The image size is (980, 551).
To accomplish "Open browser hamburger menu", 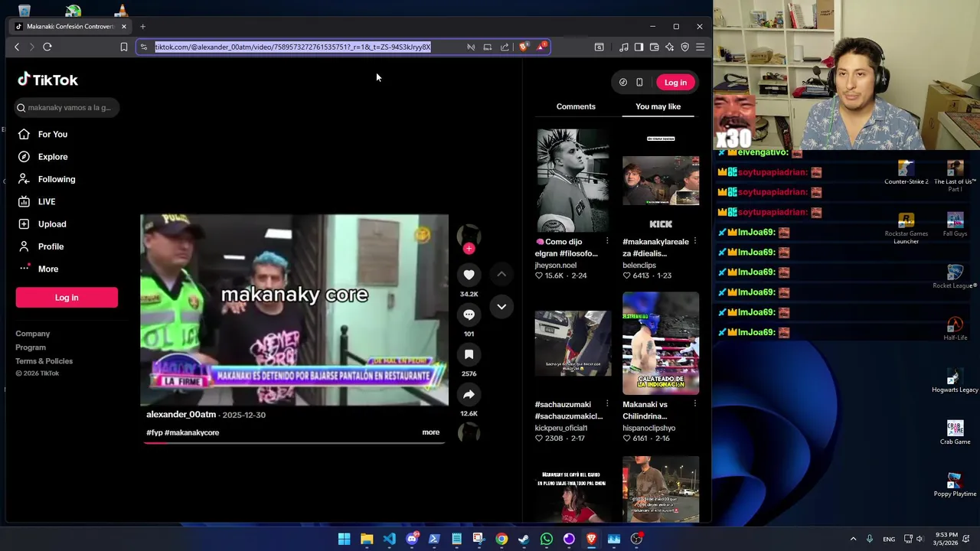I will pyautogui.click(x=700, y=47).
